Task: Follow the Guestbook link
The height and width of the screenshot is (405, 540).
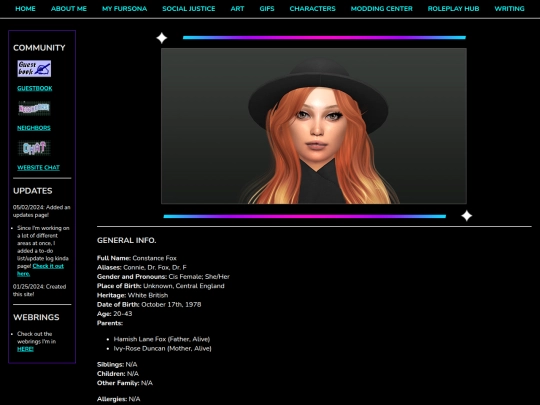Action: 35,89
